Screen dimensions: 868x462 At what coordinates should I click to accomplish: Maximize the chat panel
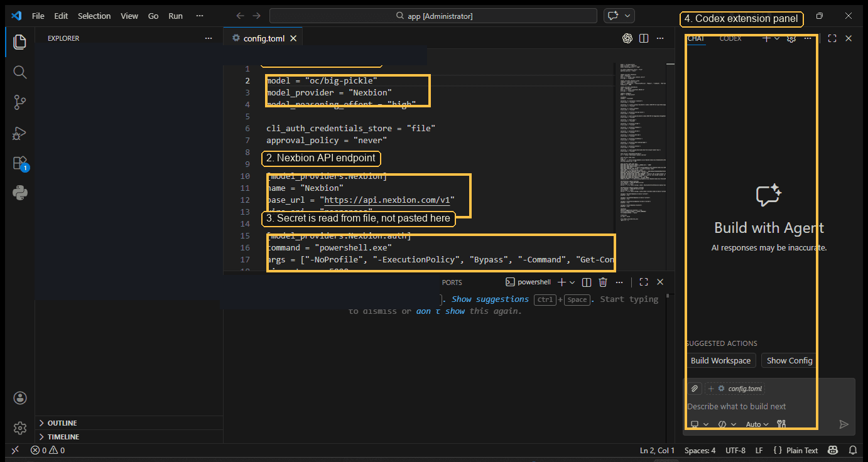(832, 38)
